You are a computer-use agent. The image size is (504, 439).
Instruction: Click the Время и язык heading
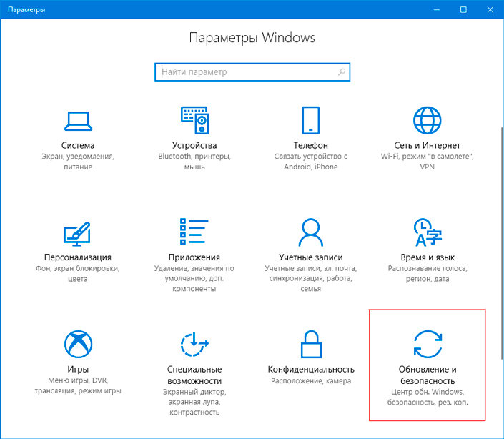pyautogui.click(x=428, y=257)
